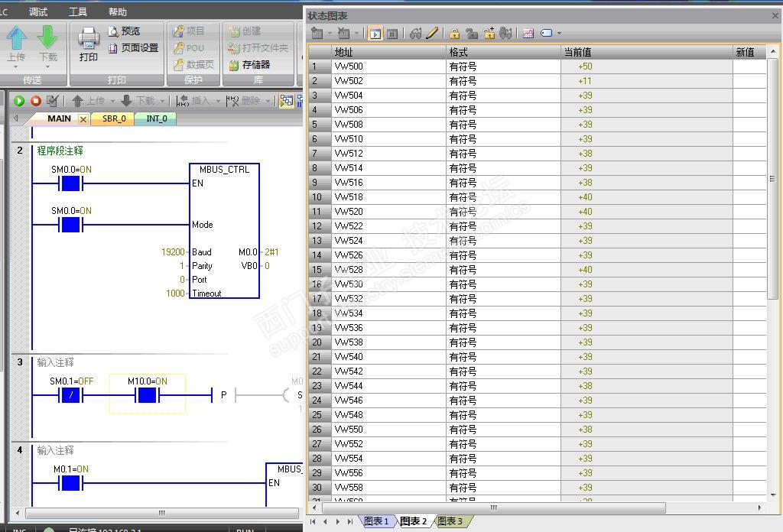Click the write-all pencil icon in status chart
The height and width of the screenshot is (532, 783).
(x=432, y=34)
